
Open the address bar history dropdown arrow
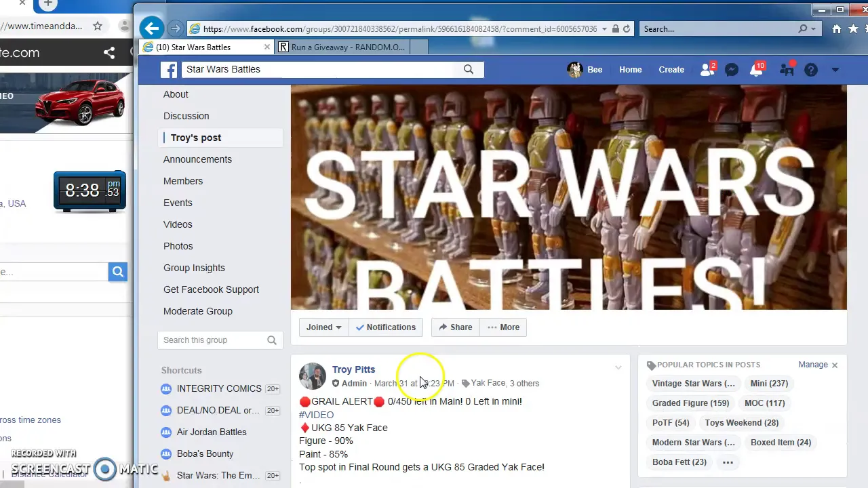point(604,28)
